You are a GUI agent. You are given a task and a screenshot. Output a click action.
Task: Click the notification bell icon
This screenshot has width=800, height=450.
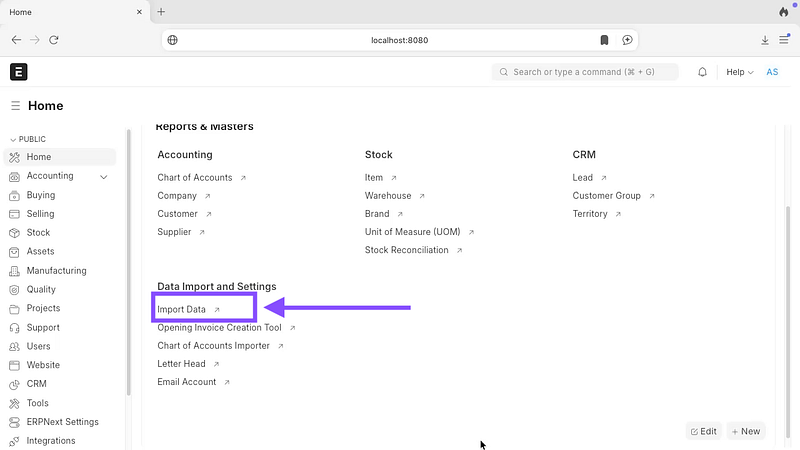[702, 72]
